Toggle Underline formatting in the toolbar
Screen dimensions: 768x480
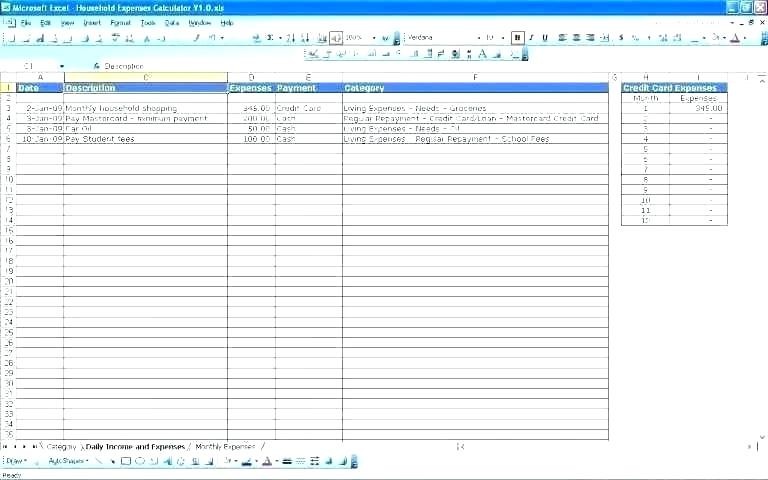tap(545, 38)
